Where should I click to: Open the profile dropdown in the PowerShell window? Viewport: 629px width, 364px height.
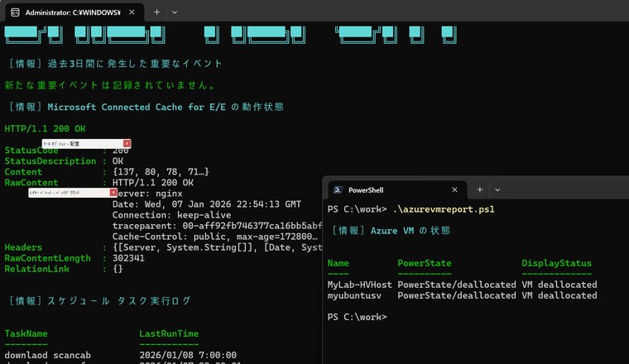497,190
